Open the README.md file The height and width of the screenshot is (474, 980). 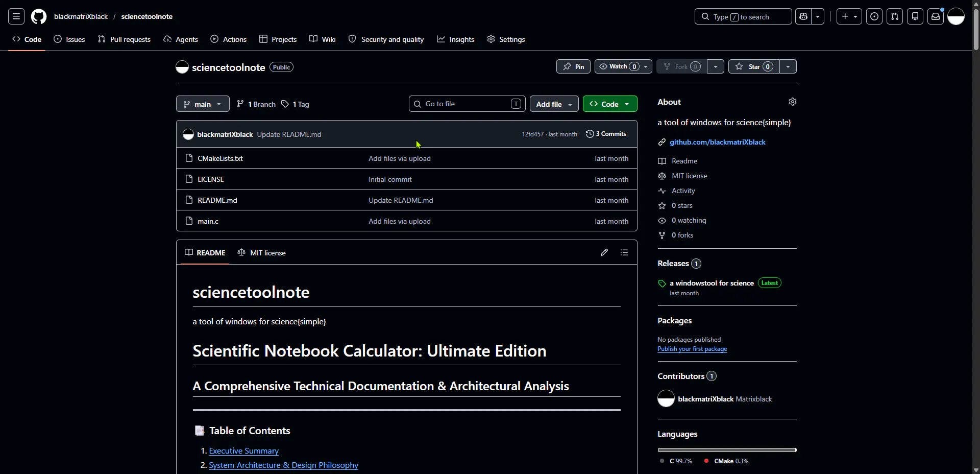coord(217,200)
